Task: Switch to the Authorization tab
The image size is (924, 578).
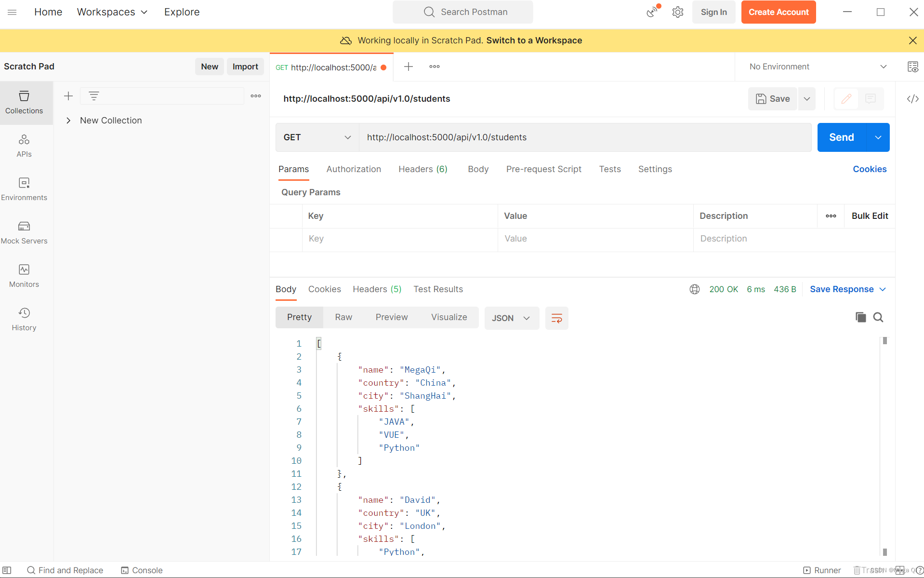Action: [x=354, y=169]
